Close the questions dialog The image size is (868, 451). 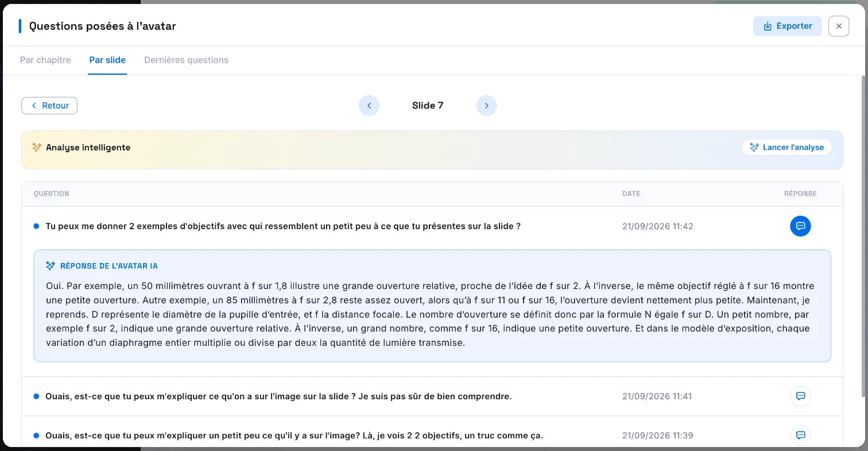(x=839, y=26)
